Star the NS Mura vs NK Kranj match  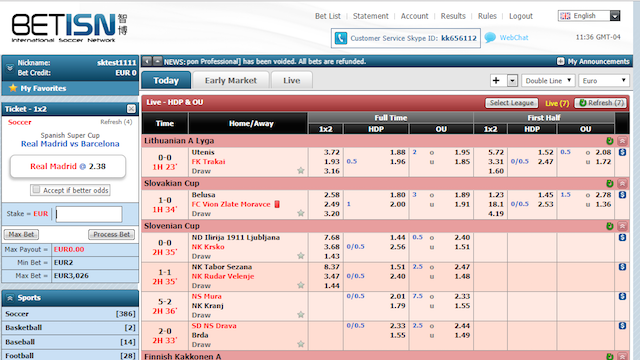click(x=301, y=314)
